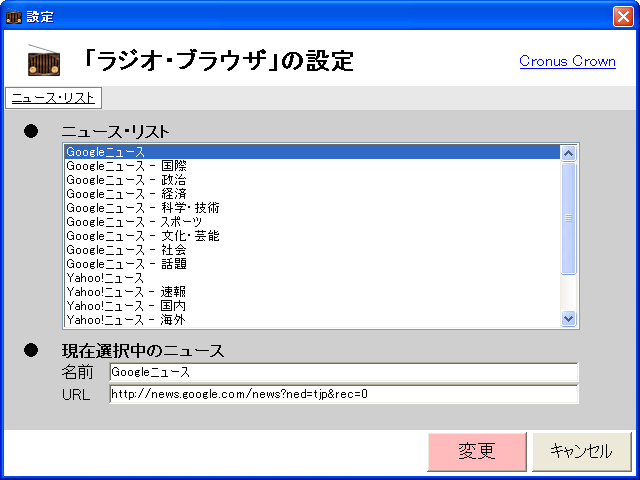Open the Cronus Crown link
This screenshot has height=480, width=640.
[567, 61]
